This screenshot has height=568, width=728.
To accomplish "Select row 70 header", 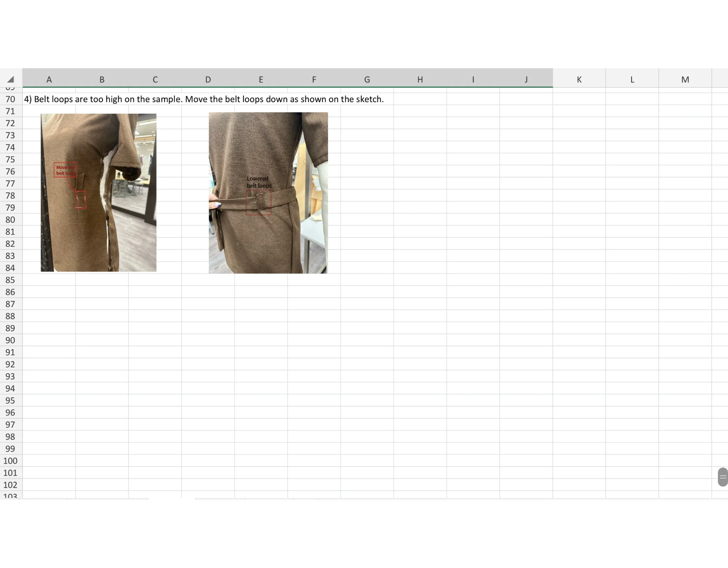I will click(x=10, y=99).
